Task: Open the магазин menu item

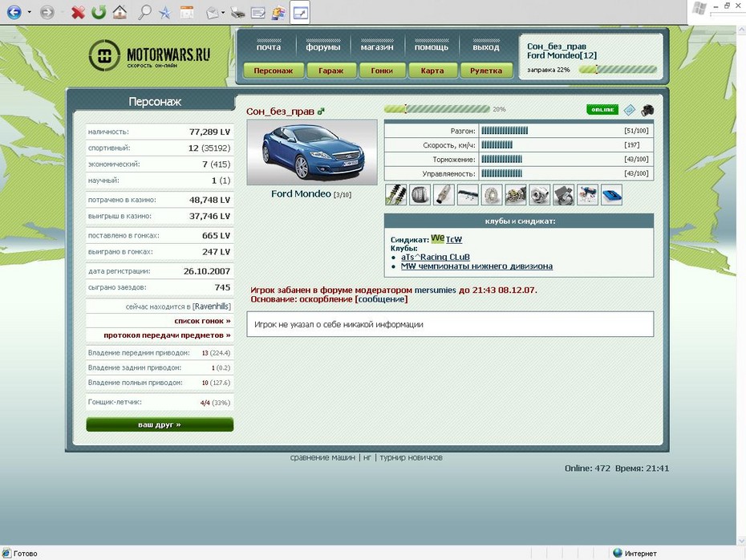Action: pyautogui.click(x=377, y=47)
